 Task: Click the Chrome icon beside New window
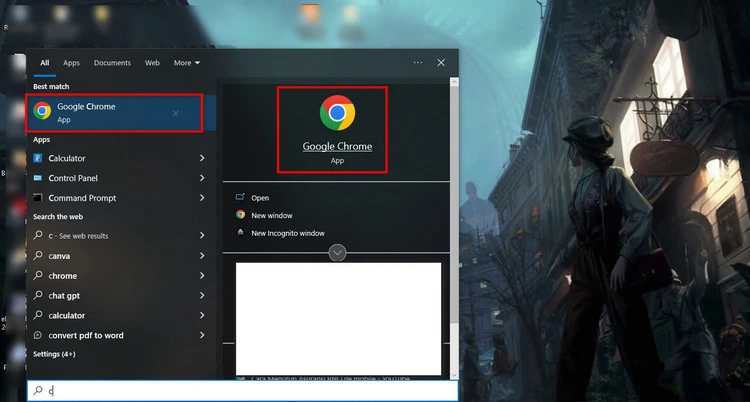point(240,215)
